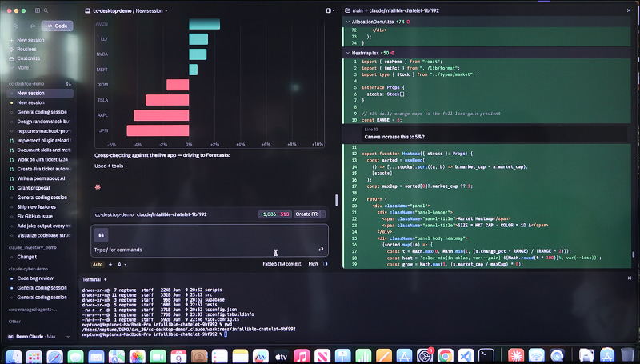640x364 pixels.
Task: Collapse claude_inventory_demo project group
Action: point(32,247)
